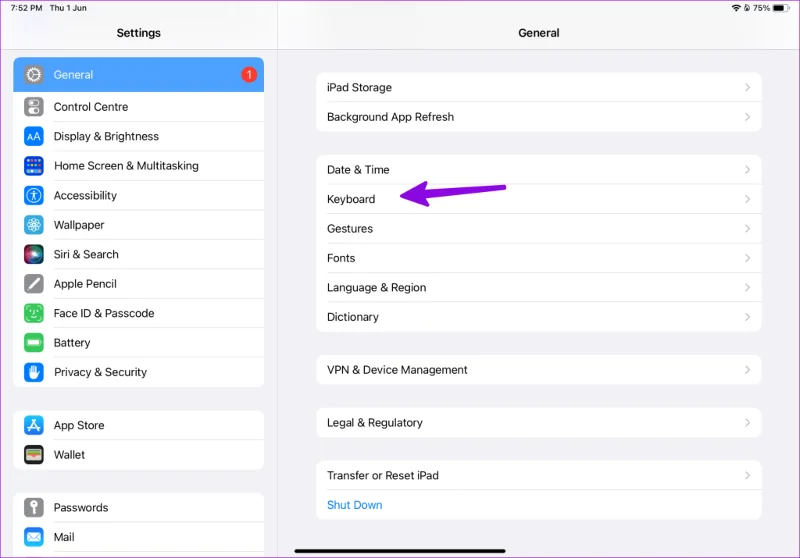Click the VPN & Device Management chevron

747,370
